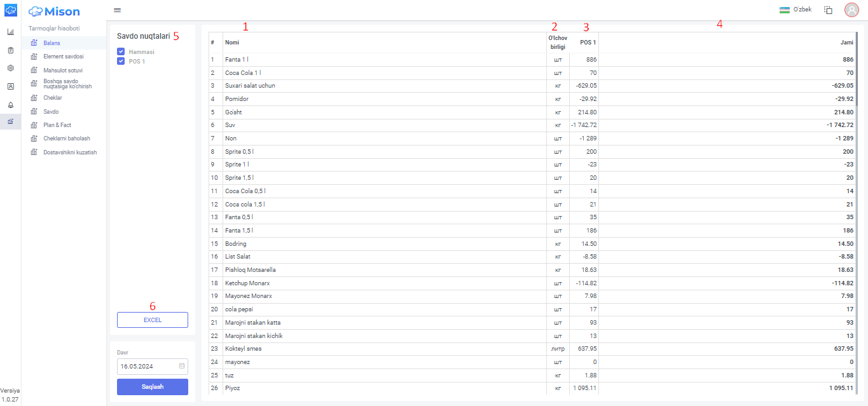Open the Cheklar report
Viewport: 868px width, 406px height.
(53, 98)
